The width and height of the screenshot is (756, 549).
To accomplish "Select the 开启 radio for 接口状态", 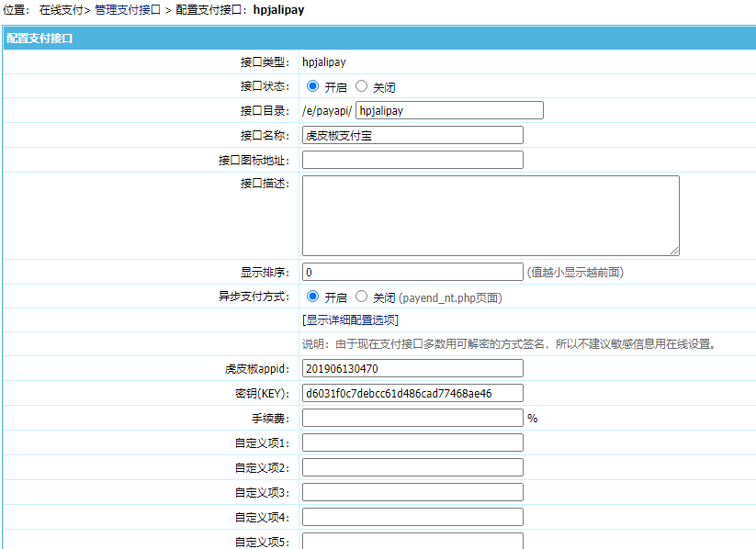I will (x=312, y=87).
